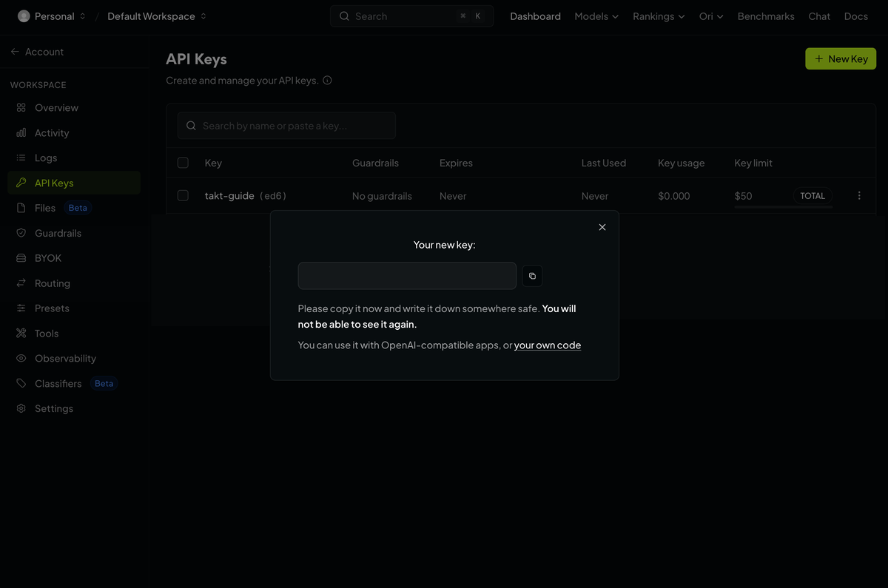The width and height of the screenshot is (888, 588).
Task: Click the API Keys key icon
Action: (x=21, y=183)
